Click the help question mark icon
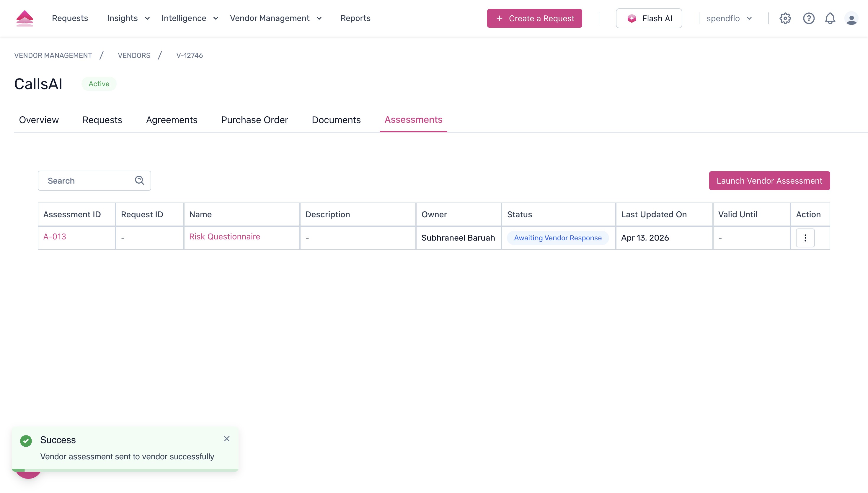 click(808, 18)
